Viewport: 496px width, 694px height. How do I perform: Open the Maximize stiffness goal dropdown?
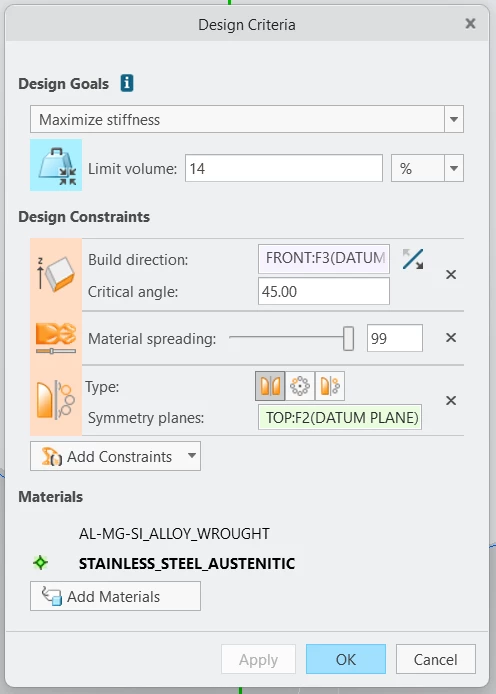(454, 119)
